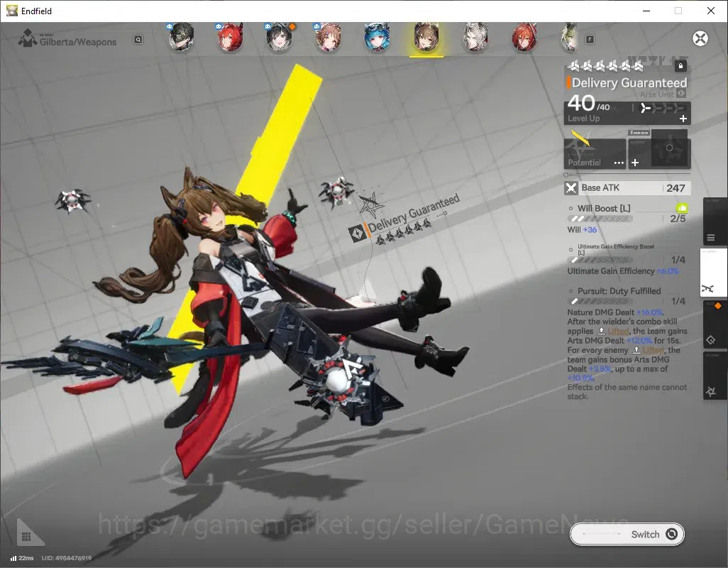Click the Q previous-operator key icon

[x=138, y=40]
